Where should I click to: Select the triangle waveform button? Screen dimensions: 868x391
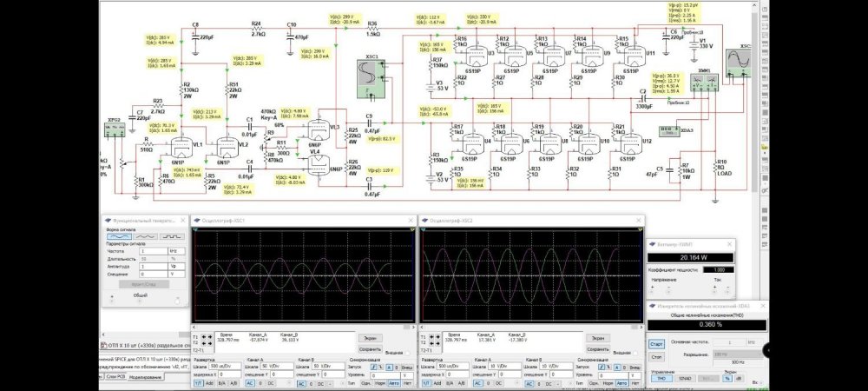pyautogui.click(x=147, y=236)
